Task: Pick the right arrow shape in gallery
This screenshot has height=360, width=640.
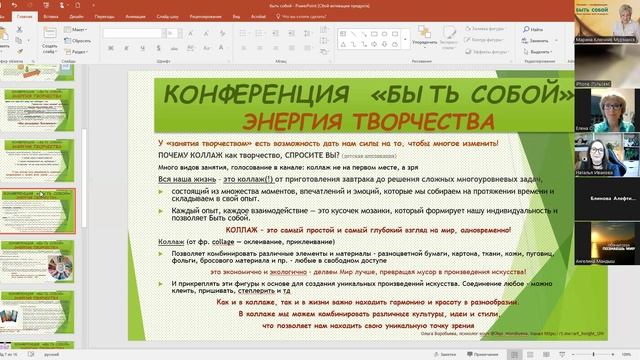Action: (x=374, y=44)
